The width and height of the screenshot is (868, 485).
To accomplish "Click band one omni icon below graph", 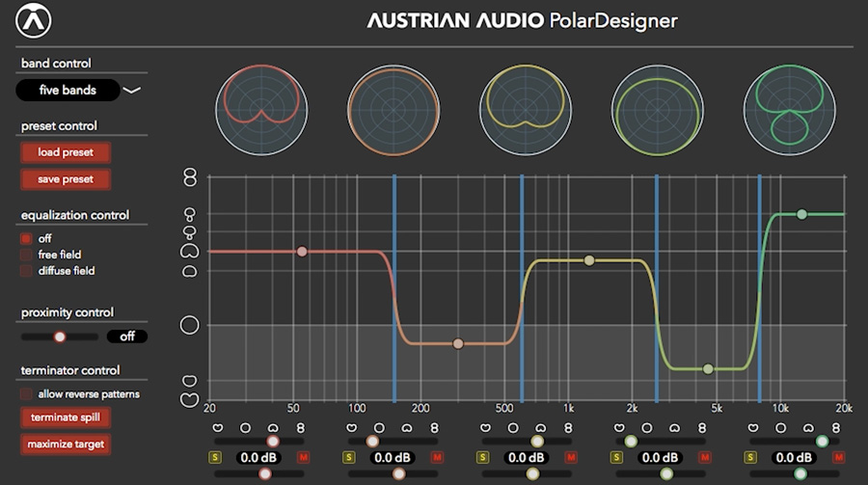I will coord(245,428).
